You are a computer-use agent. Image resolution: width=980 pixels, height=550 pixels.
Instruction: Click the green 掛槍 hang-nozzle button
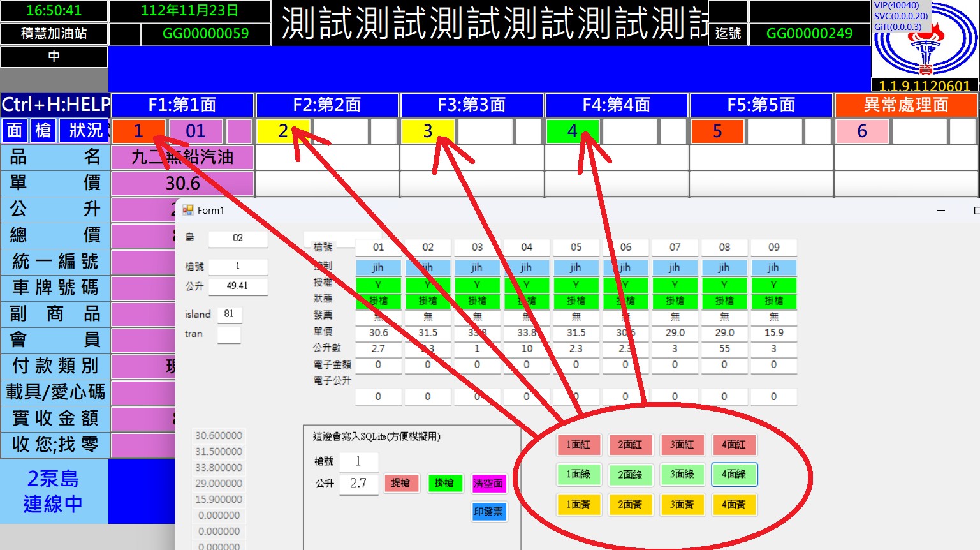click(x=444, y=483)
